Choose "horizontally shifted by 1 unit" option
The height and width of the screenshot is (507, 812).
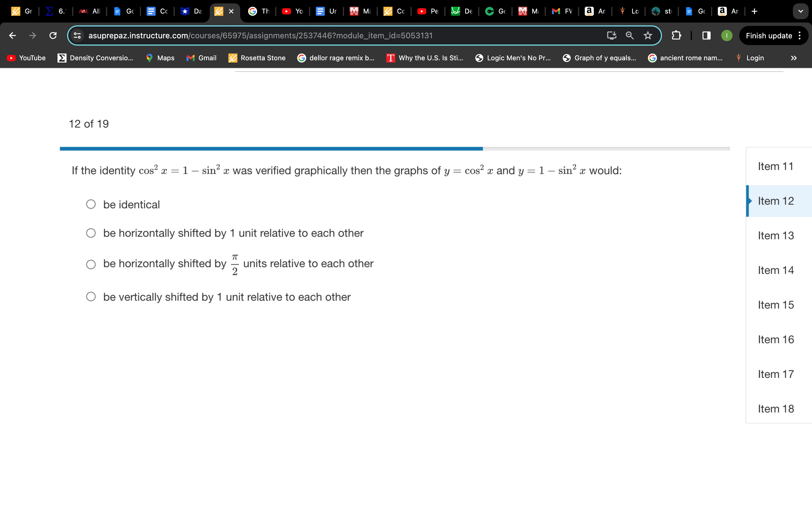[91, 233]
